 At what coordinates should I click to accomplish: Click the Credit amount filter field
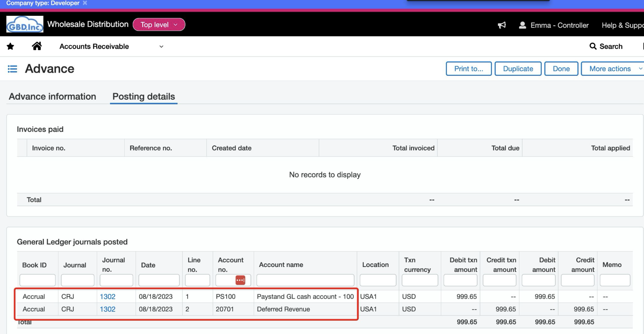(578, 280)
